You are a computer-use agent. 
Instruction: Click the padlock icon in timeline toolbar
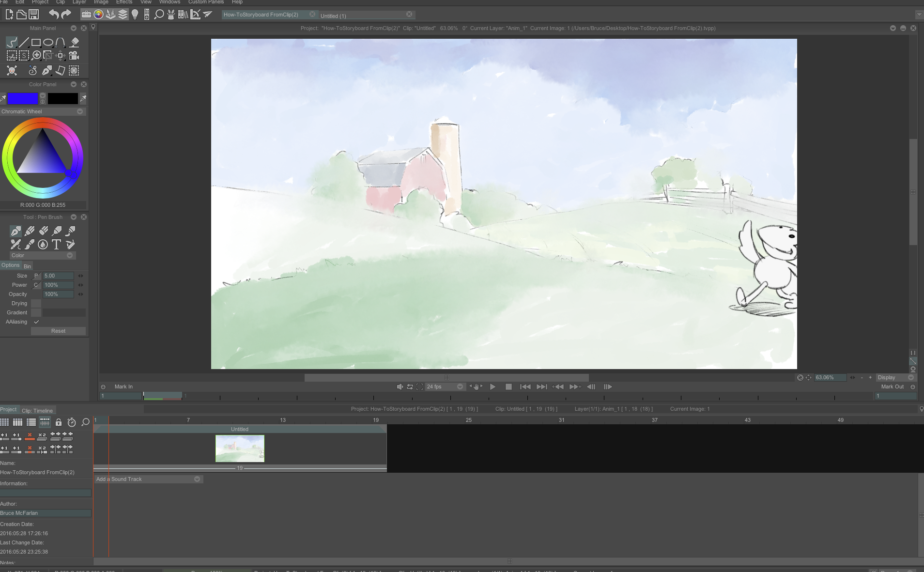pyautogui.click(x=59, y=422)
